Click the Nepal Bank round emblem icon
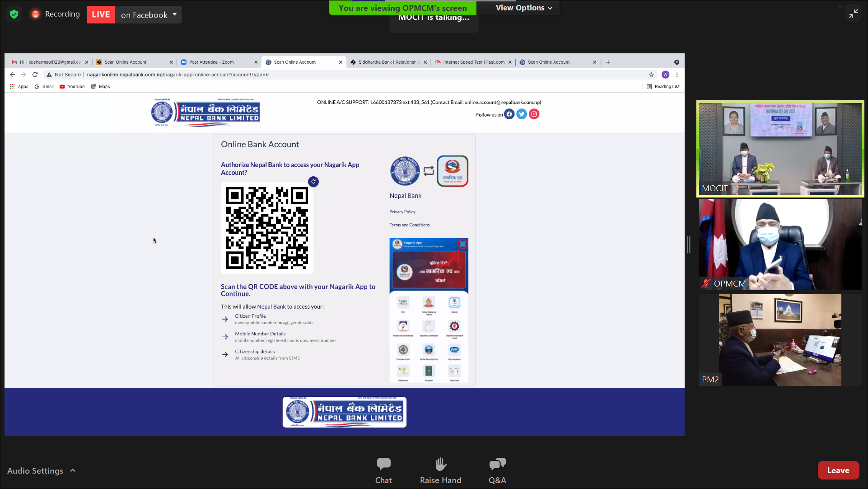 pyautogui.click(x=405, y=171)
